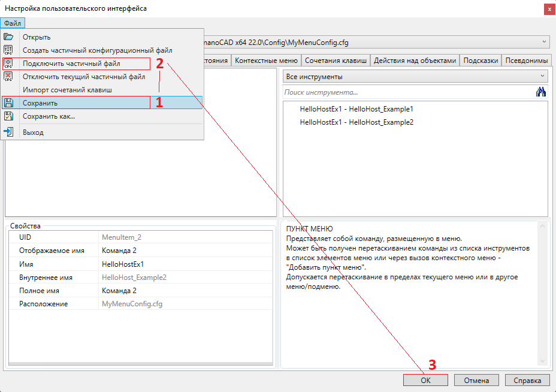556x392 pixels.
Task: Expand the 'Все инструменты' dropdown
Action: (542, 77)
